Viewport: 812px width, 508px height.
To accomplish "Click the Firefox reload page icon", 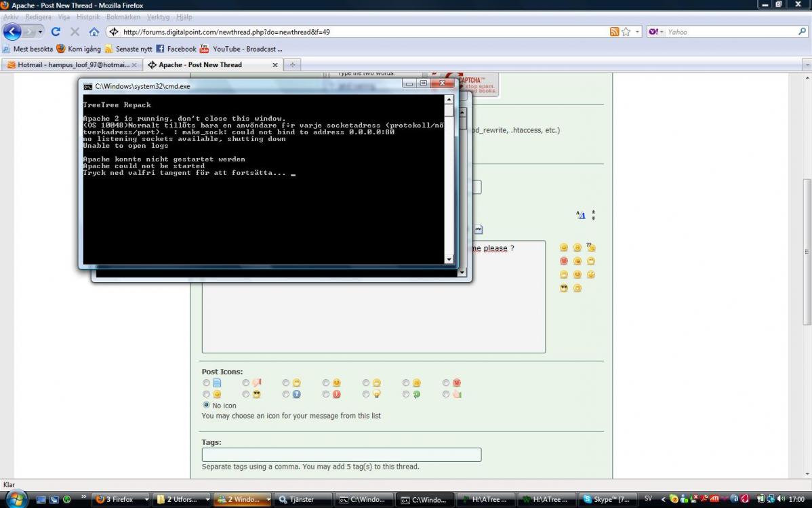I will (56, 32).
